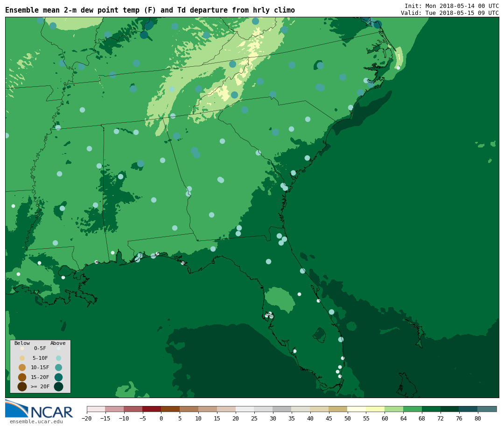Click the color bar segment from 15 to 20
Image resolution: width=504 pixels, height=427 pixels.
coord(227,409)
